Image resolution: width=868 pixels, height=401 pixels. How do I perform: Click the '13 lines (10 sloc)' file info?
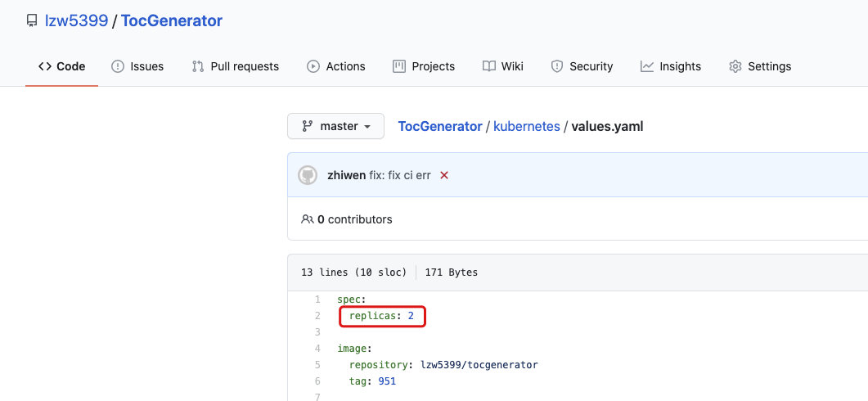pos(353,273)
